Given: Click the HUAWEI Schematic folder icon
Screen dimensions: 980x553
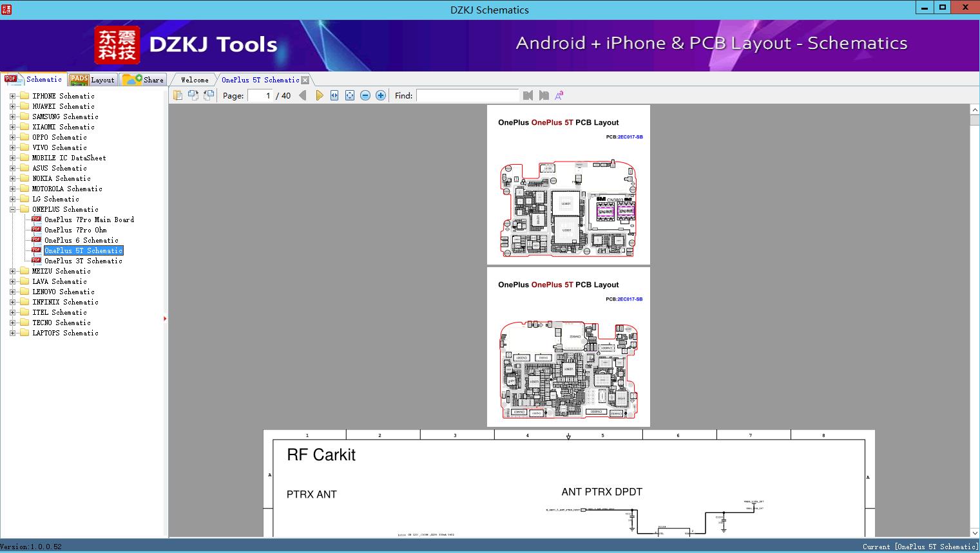Looking at the screenshot, I should [24, 106].
